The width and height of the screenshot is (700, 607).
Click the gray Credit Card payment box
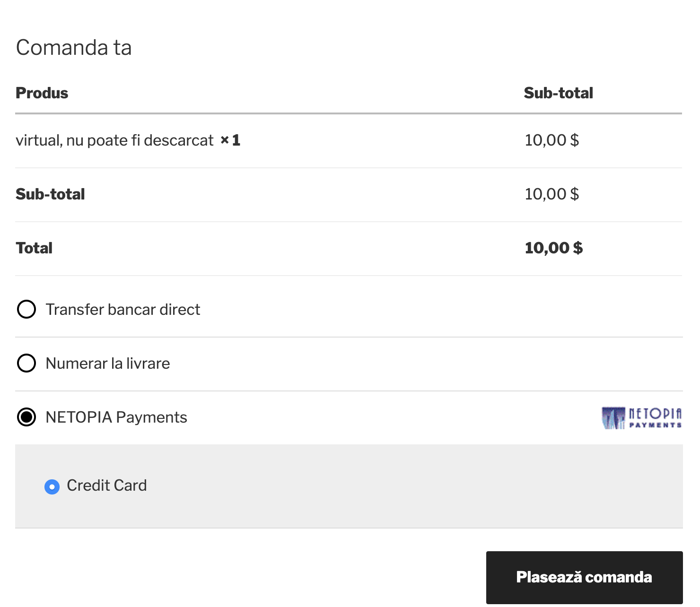pyautogui.click(x=349, y=486)
